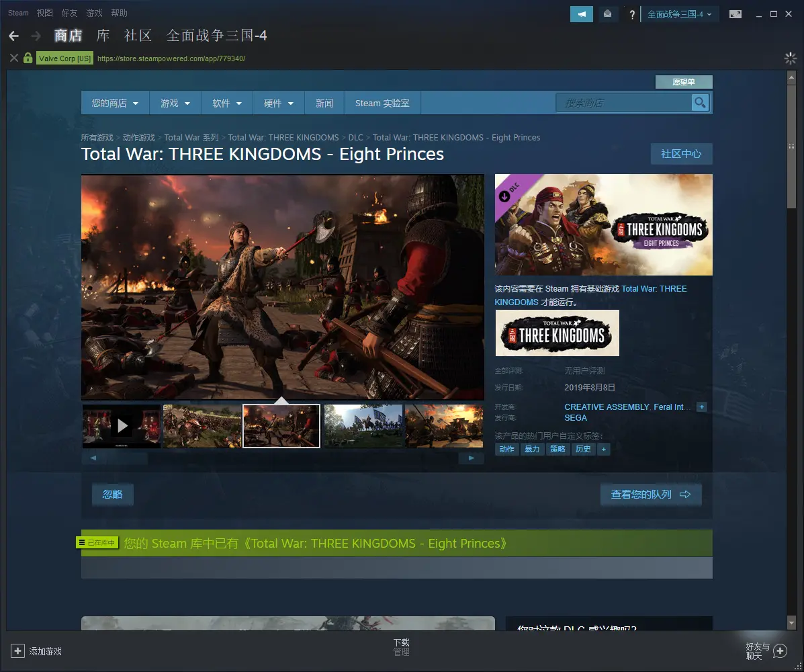
Task: Click the green SSL padlock icon
Action: (28, 58)
